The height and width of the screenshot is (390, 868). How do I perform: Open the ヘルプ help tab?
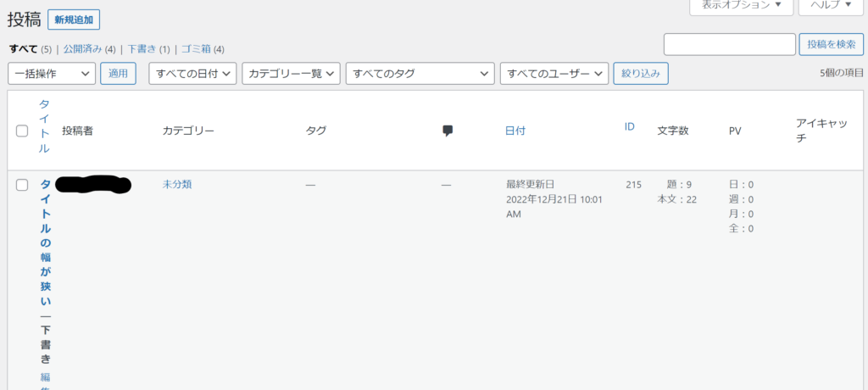pyautogui.click(x=830, y=5)
